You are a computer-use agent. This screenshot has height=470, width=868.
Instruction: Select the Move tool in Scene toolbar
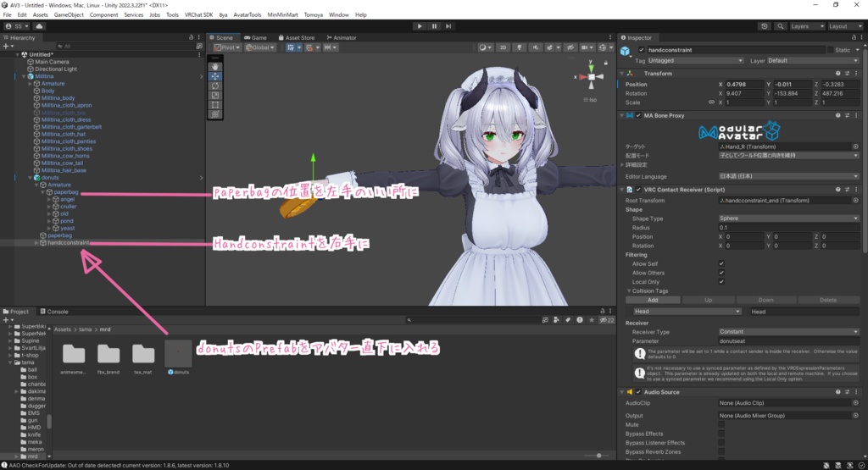tap(214, 76)
